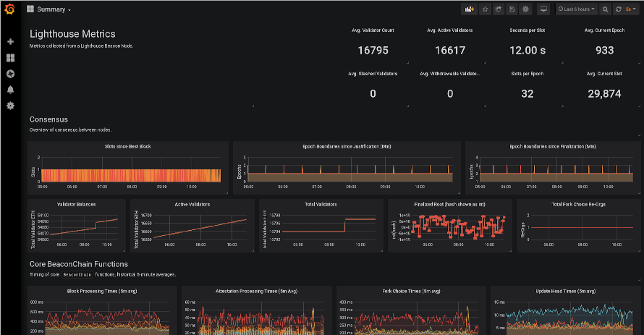Click the Share dashboard icon
The width and height of the screenshot is (644, 335).
click(x=499, y=9)
